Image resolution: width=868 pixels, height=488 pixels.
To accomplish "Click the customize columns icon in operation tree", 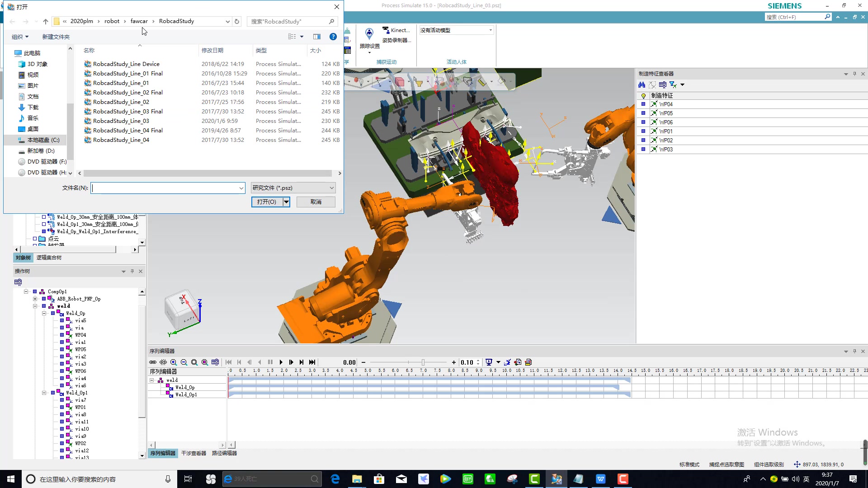I will tap(18, 282).
